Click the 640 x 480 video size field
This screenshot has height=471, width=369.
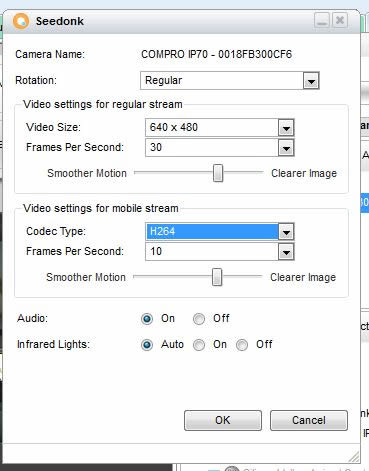pyautogui.click(x=212, y=127)
